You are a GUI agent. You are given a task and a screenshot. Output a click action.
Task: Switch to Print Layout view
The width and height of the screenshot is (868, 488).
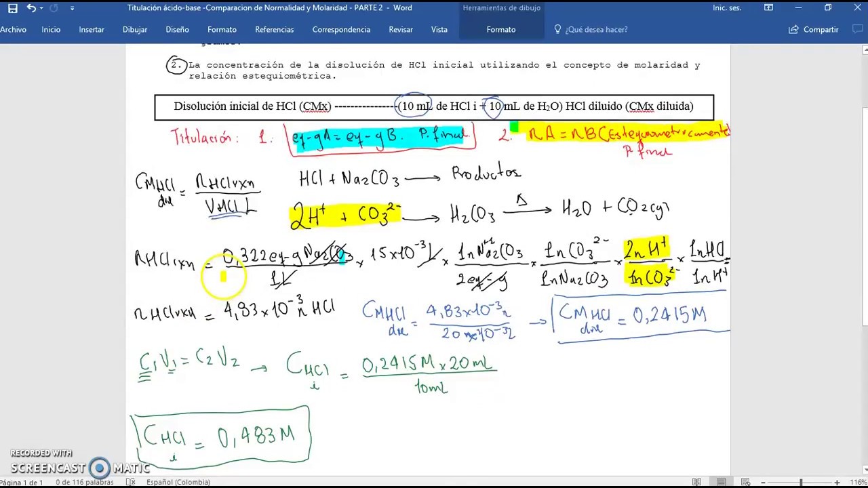[723, 483]
